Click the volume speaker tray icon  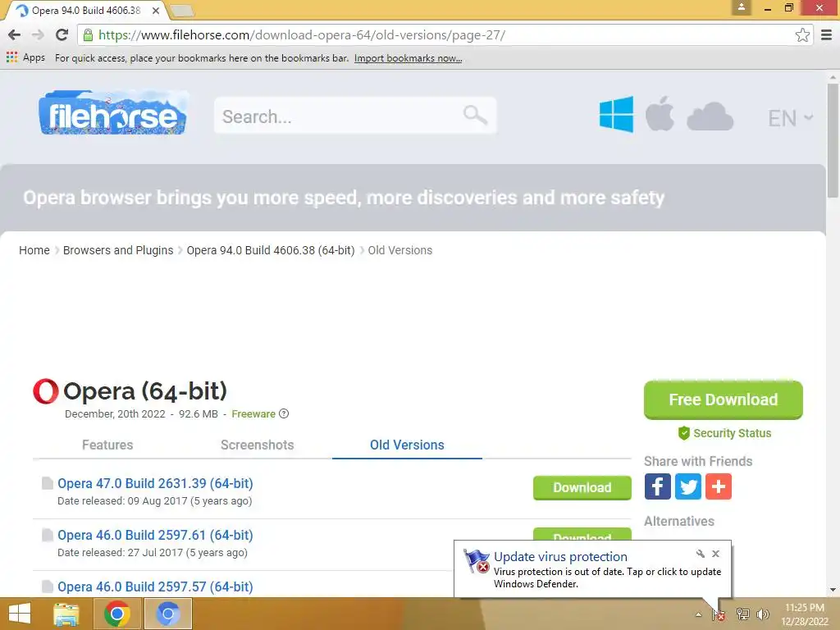(763, 614)
